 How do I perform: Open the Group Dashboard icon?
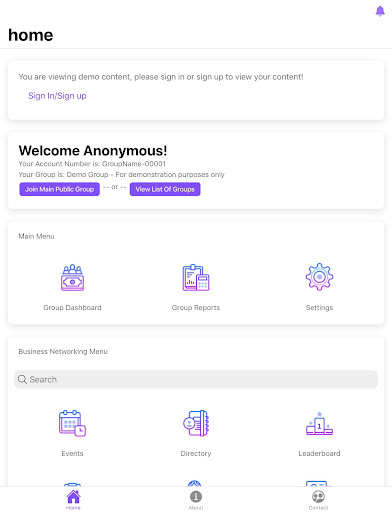(72, 277)
